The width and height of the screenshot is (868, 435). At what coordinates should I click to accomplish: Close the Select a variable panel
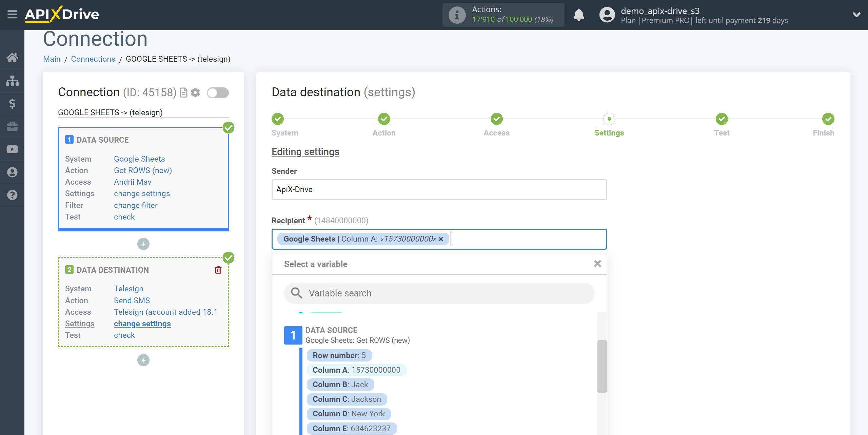point(597,264)
